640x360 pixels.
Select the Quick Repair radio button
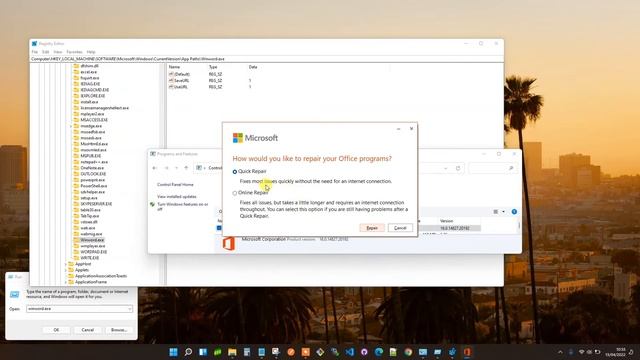pos(235,172)
